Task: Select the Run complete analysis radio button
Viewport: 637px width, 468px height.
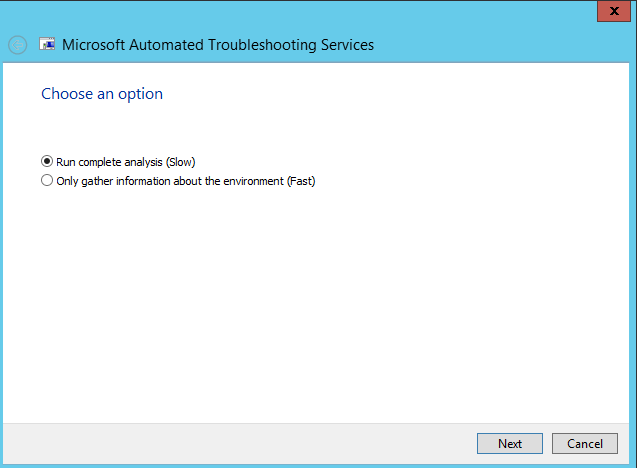Action: click(x=47, y=161)
